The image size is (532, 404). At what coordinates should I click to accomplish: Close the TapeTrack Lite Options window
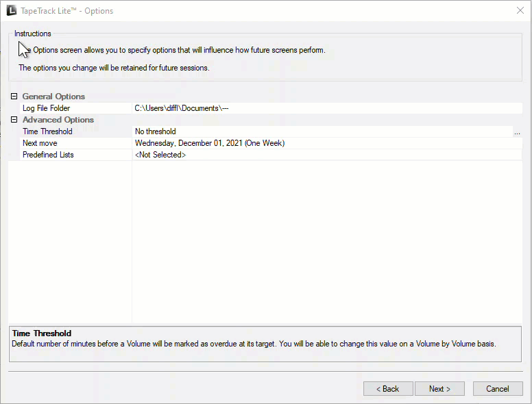tap(520, 10)
